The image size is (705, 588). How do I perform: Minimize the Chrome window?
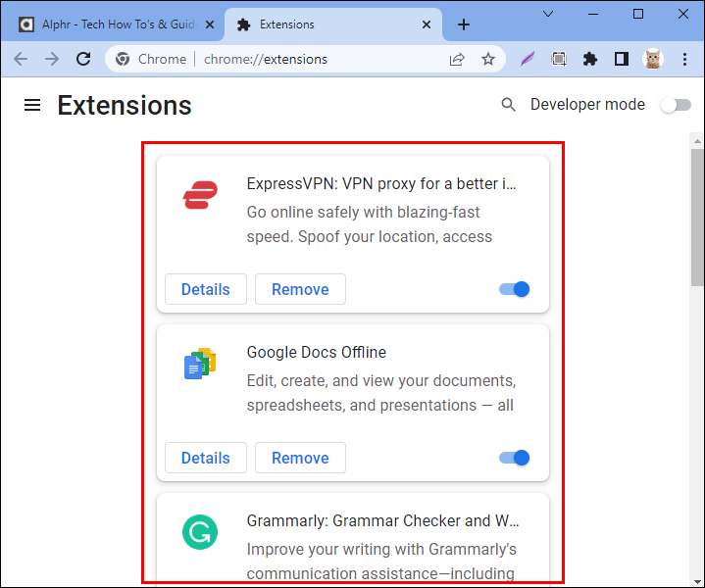click(x=593, y=14)
